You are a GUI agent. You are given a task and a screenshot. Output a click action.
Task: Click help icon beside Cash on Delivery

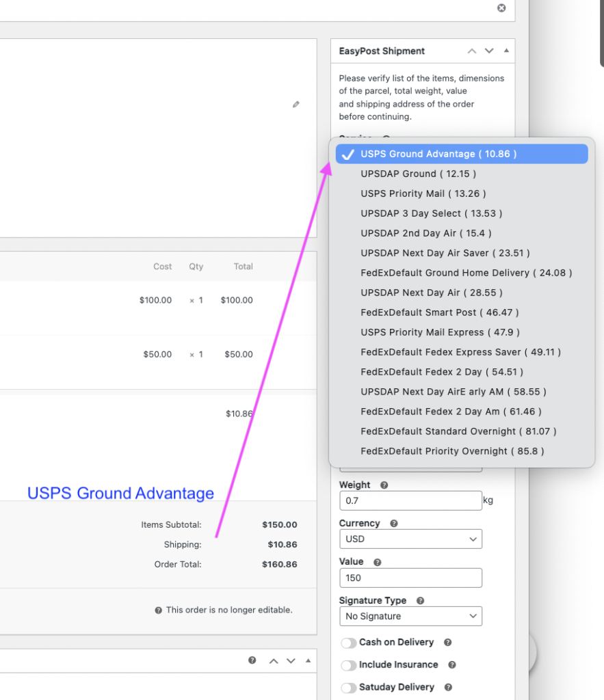(447, 643)
